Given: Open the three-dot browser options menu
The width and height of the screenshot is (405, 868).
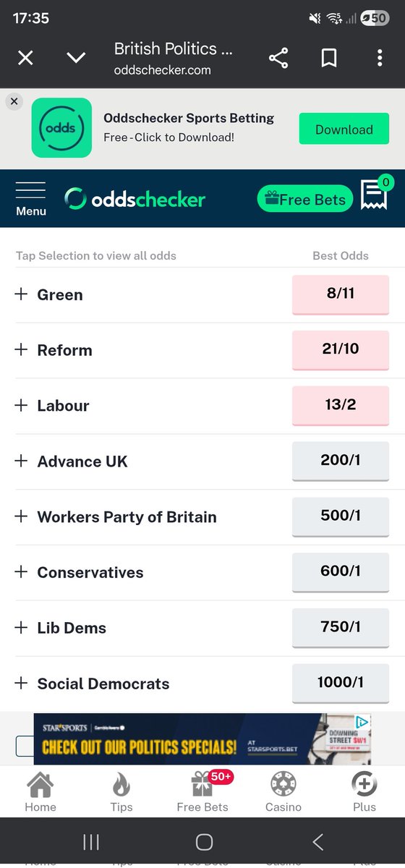Looking at the screenshot, I should [x=380, y=59].
